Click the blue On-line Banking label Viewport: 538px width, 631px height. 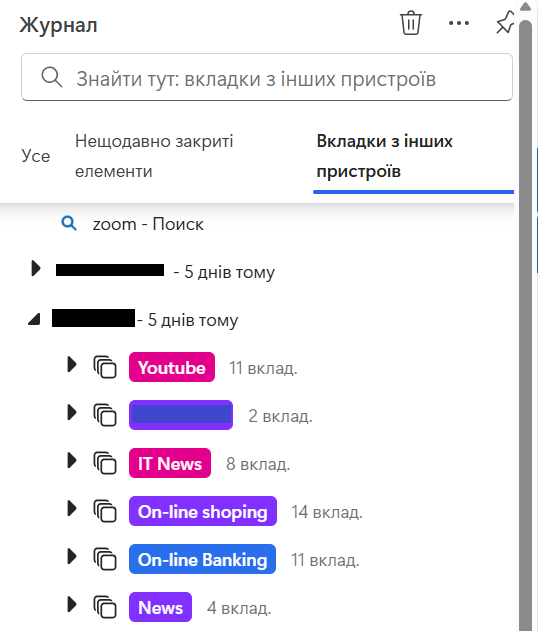[x=202, y=559]
